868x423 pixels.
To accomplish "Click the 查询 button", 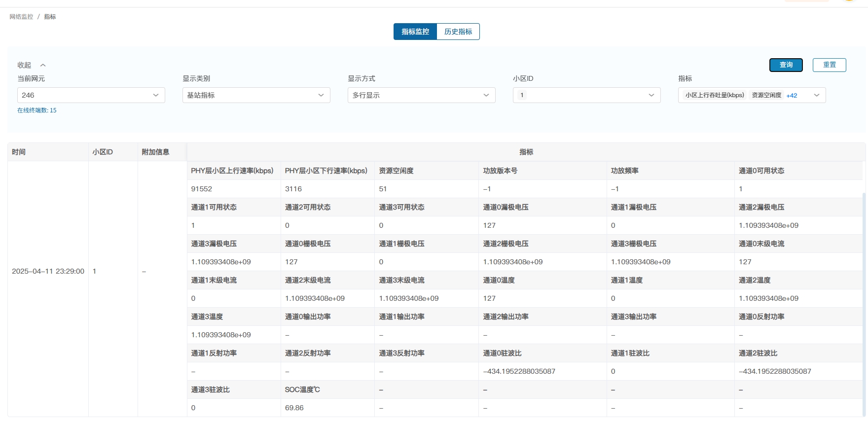I will [x=786, y=65].
